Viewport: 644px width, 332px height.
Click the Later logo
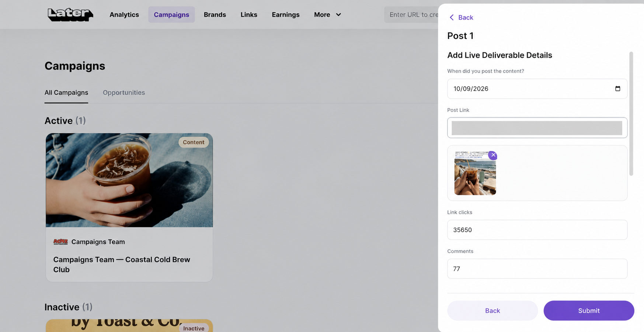[70, 15]
